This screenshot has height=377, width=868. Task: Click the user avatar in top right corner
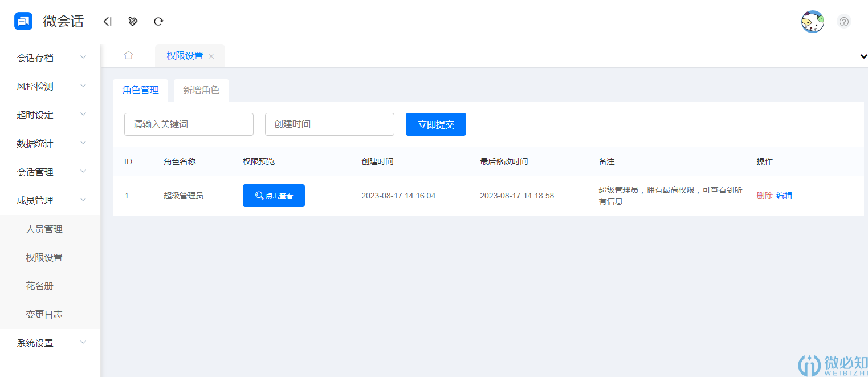click(x=812, y=21)
